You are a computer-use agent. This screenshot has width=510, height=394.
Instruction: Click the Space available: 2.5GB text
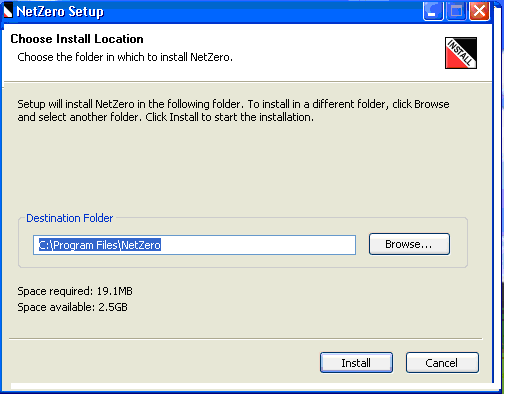click(x=72, y=307)
